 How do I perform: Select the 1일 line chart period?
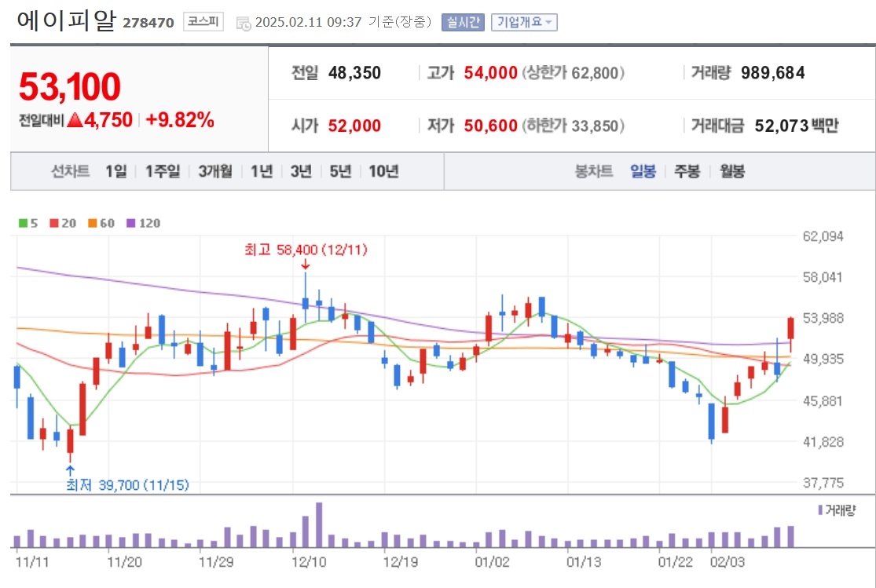(x=116, y=171)
